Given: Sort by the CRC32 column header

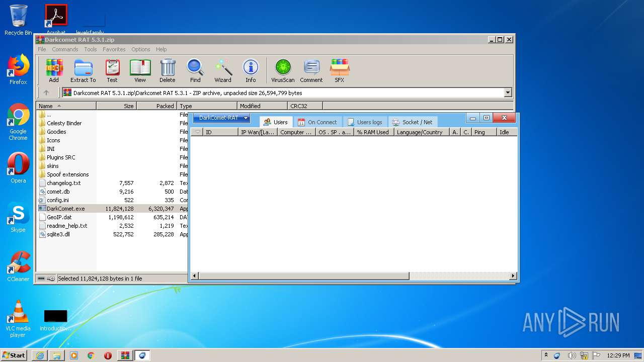Looking at the screenshot, I should pyautogui.click(x=305, y=106).
